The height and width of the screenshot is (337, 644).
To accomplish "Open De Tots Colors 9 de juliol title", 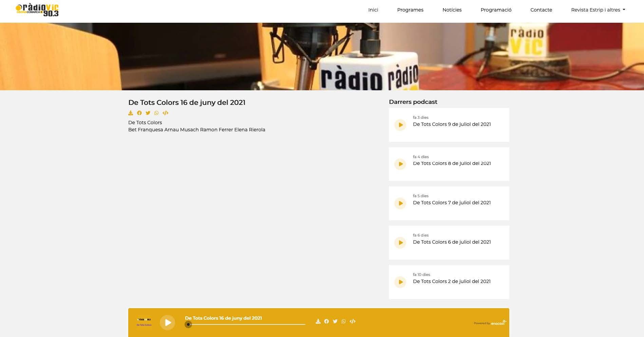I will click(x=452, y=124).
